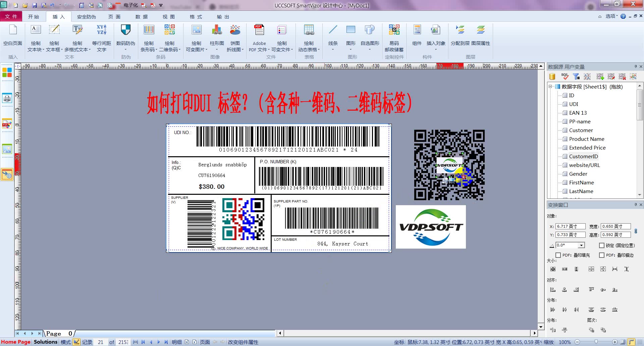
Task: Switch to the Security (安全防伪) ribbon tab
Action: coord(86,16)
